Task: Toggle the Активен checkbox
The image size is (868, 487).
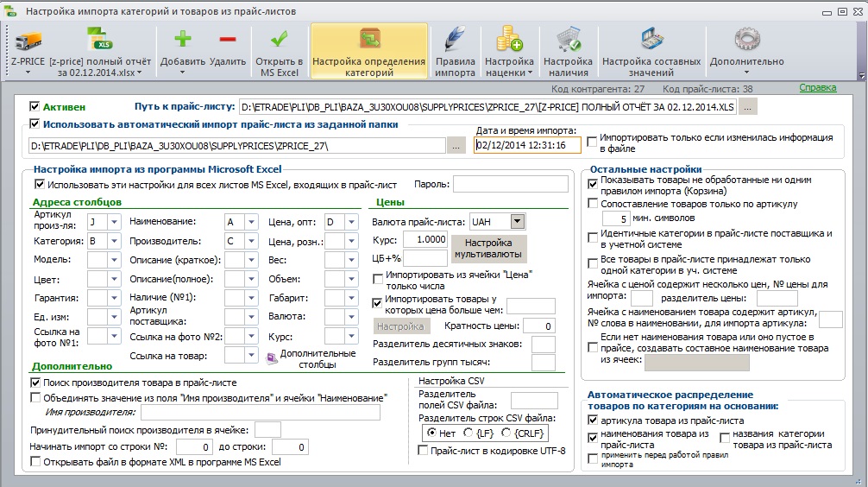Action: (x=35, y=106)
